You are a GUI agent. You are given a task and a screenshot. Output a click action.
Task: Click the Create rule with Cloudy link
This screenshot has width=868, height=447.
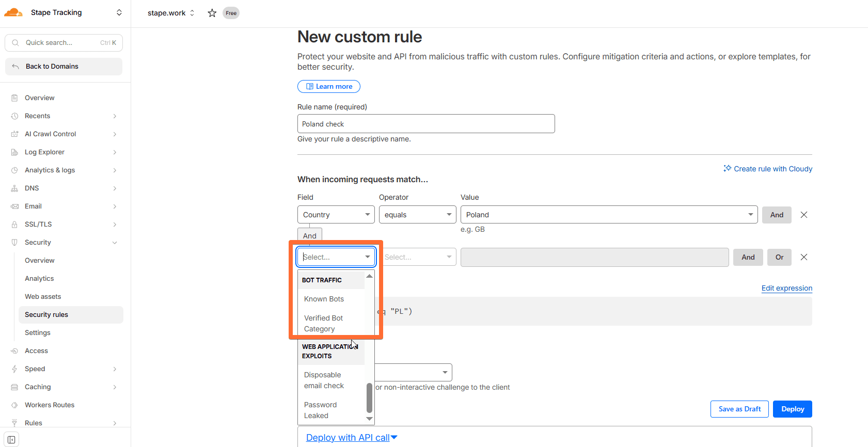click(x=768, y=169)
